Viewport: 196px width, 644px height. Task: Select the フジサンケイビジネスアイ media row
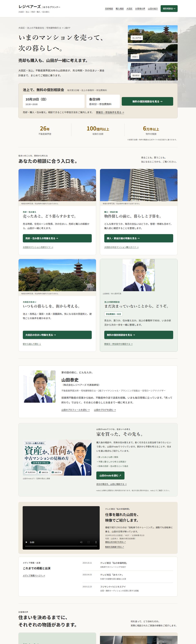click(x=128, y=589)
